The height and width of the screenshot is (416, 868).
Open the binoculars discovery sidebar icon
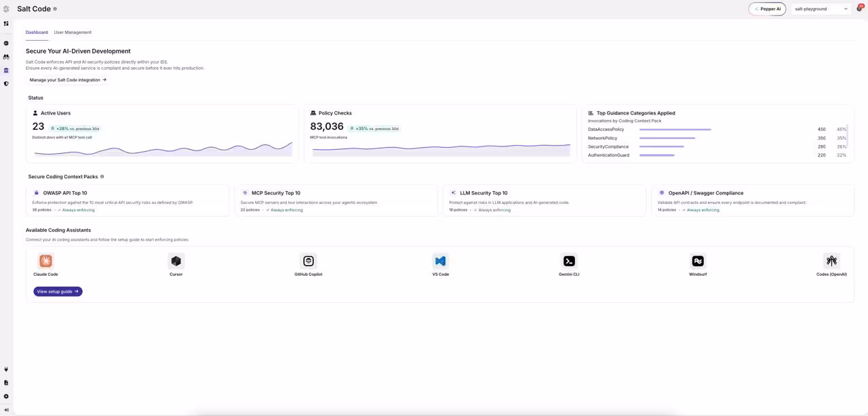[6, 57]
